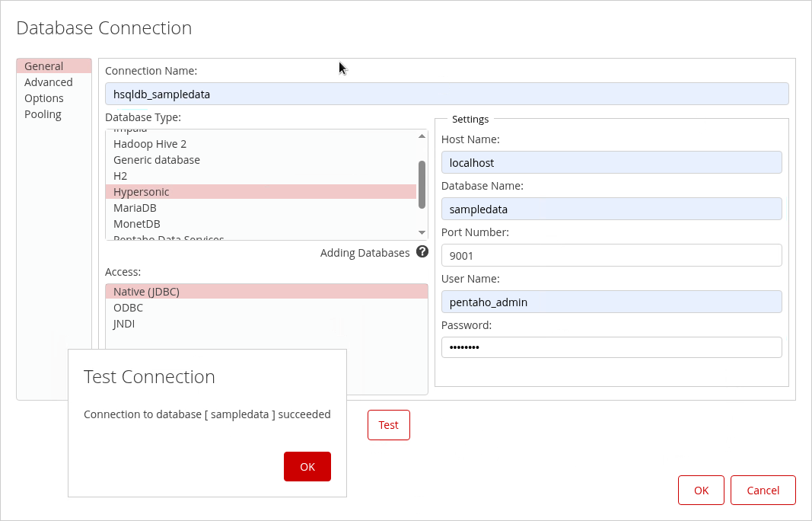Open the Advanced settings section

49,82
